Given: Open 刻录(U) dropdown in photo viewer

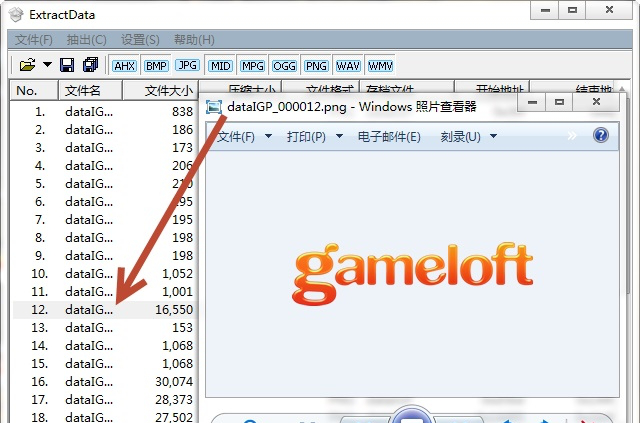Looking at the screenshot, I should [x=468, y=136].
